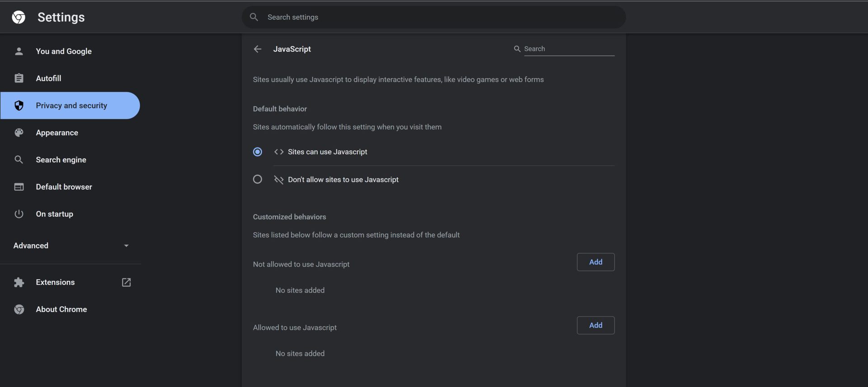Click the Autofill clipboard icon
Viewport: 868px width, 387px height.
(x=19, y=78)
